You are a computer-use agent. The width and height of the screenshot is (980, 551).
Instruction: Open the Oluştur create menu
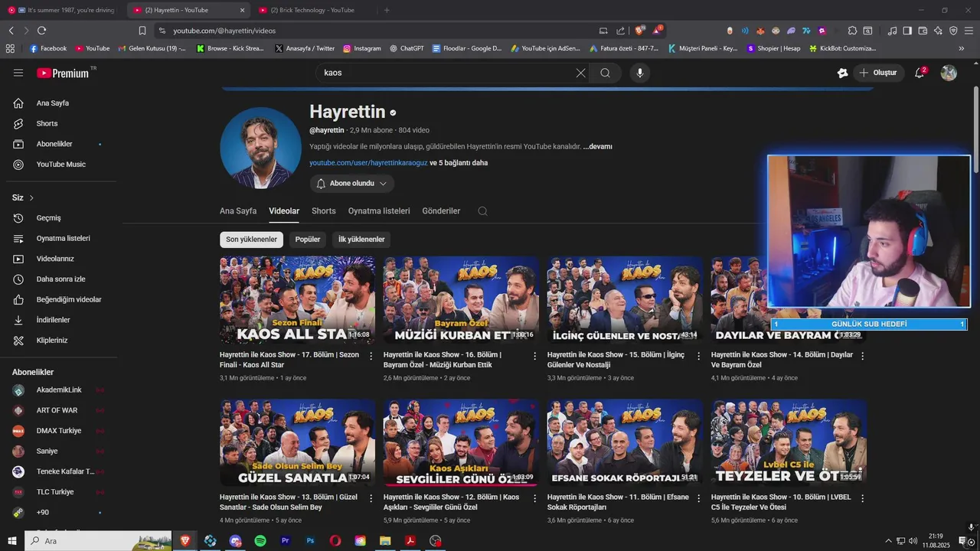(878, 73)
